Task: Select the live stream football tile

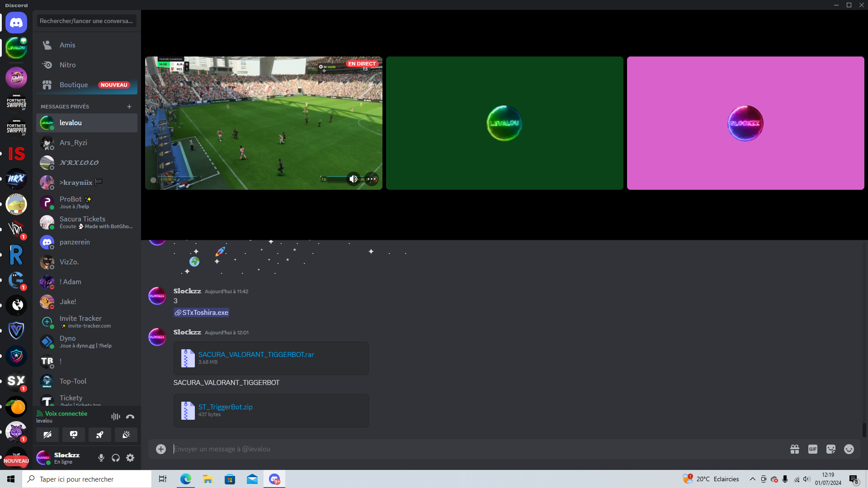Action: [264, 123]
